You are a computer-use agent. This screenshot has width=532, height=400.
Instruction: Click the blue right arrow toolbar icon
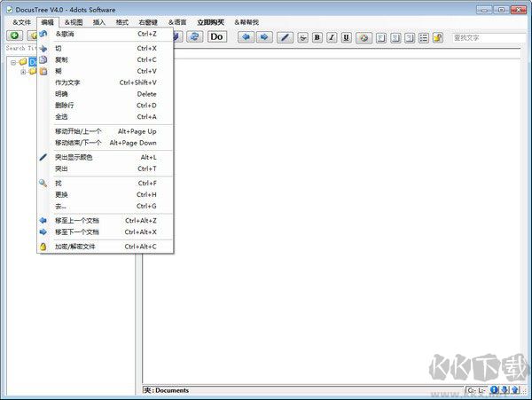[263, 36]
